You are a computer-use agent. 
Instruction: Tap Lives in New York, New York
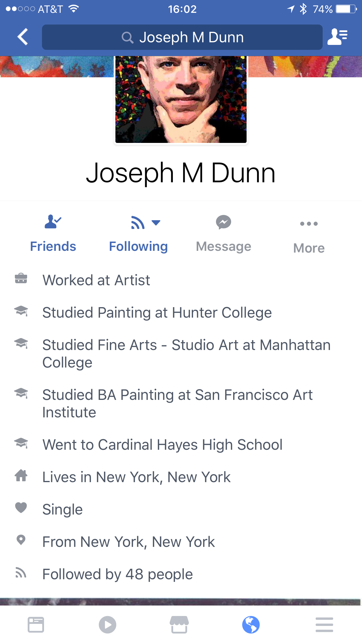pyautogui.click(x=136, y=477)
